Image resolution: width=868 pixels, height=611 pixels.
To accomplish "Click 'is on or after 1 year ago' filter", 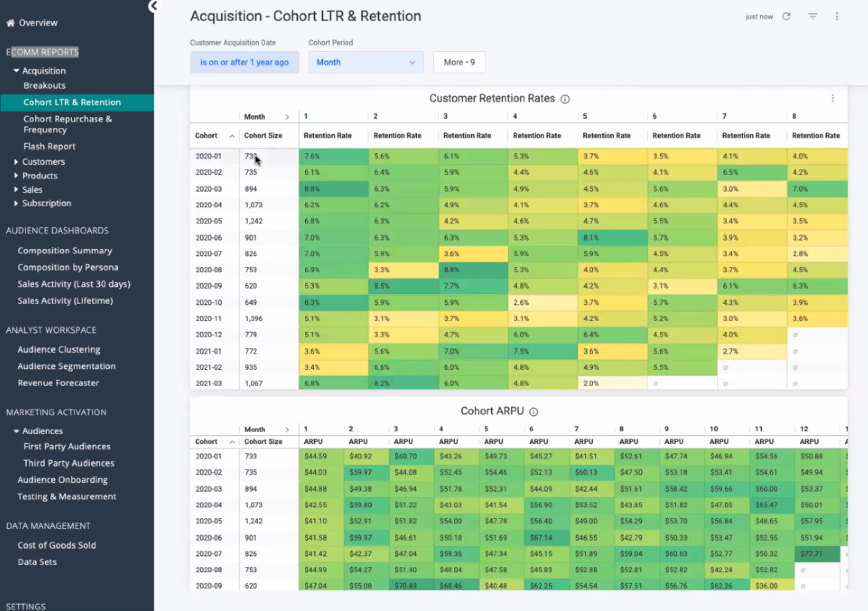I will (x=244, y=63).
